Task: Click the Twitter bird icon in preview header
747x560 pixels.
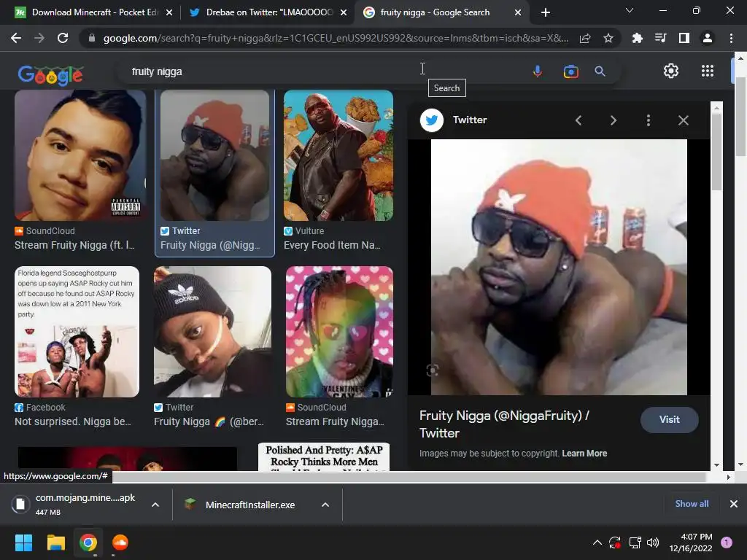Action: click(x=432, y=120)
